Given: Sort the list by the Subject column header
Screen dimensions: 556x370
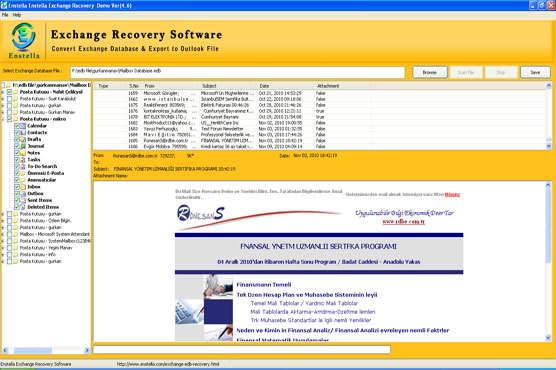Looking at the screenshot, I should click(x=228, y=86).
